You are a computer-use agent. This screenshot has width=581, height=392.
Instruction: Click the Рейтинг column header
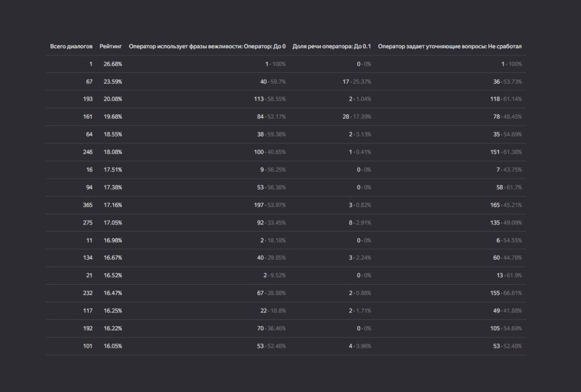pos(111,47)
